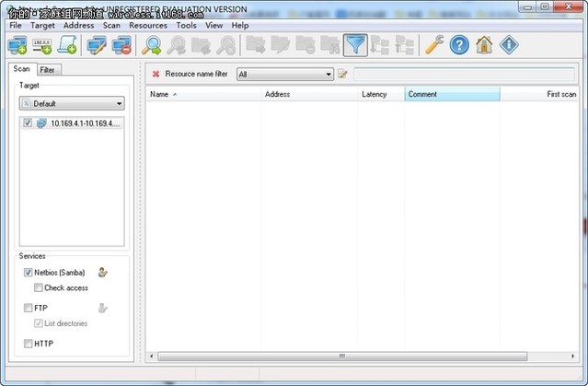This screenshot has width=588, height=386.
Task: Click the Address column header
Action: [x=278, y=94]
